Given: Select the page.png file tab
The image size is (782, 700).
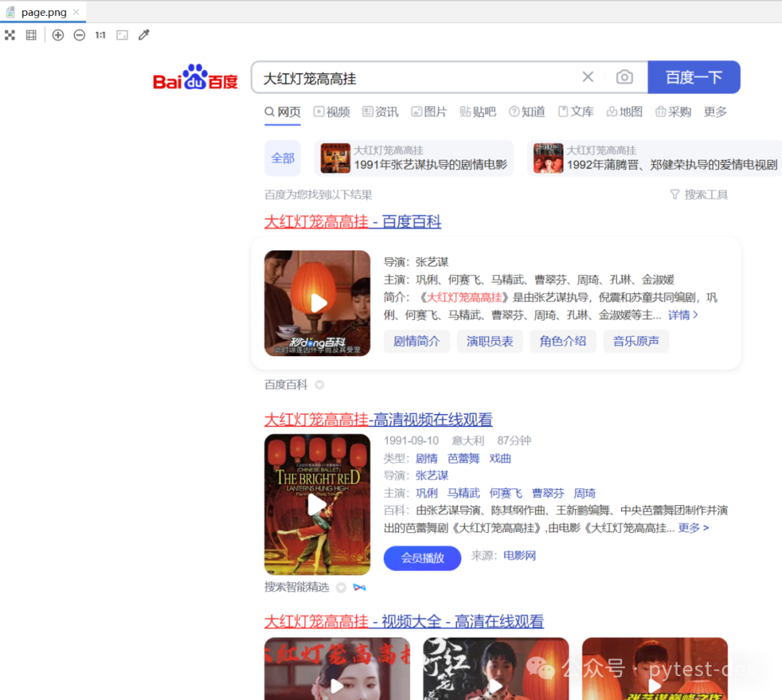Looking at the screenshot, I should coord(43,12).
